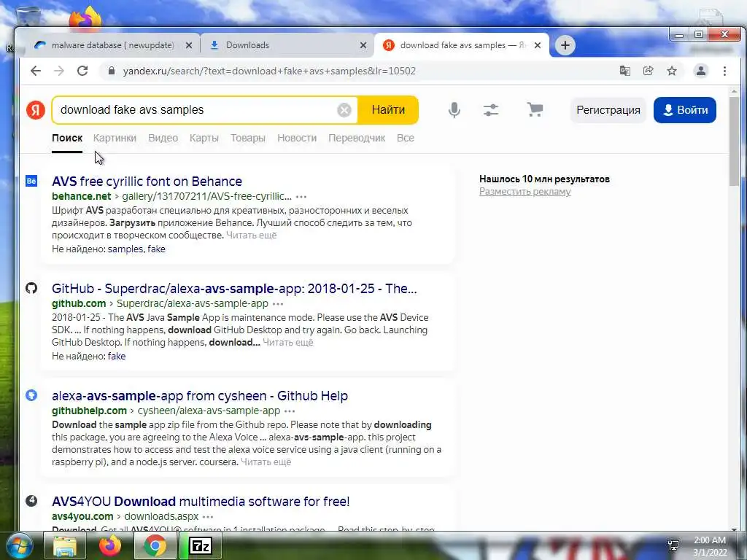Select the Карты search category
Viewport: 747px width, 560px height.
click(x=204, y=138)
